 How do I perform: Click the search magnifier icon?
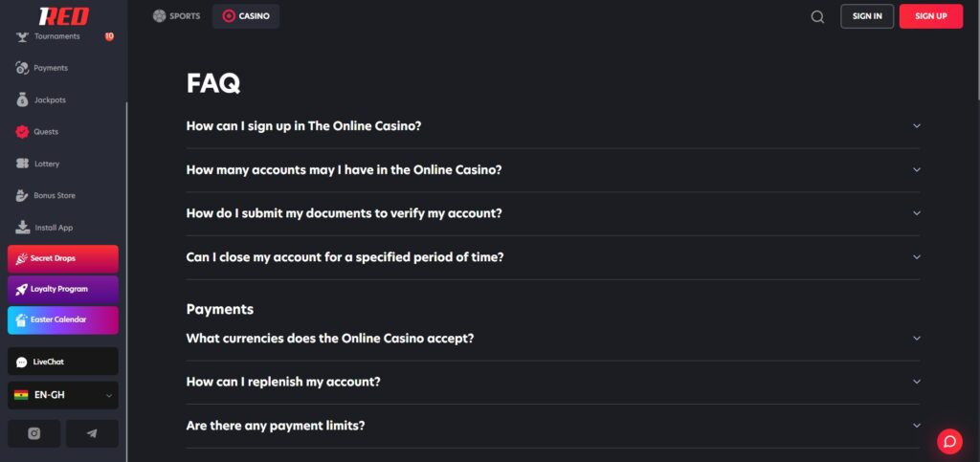817,16
